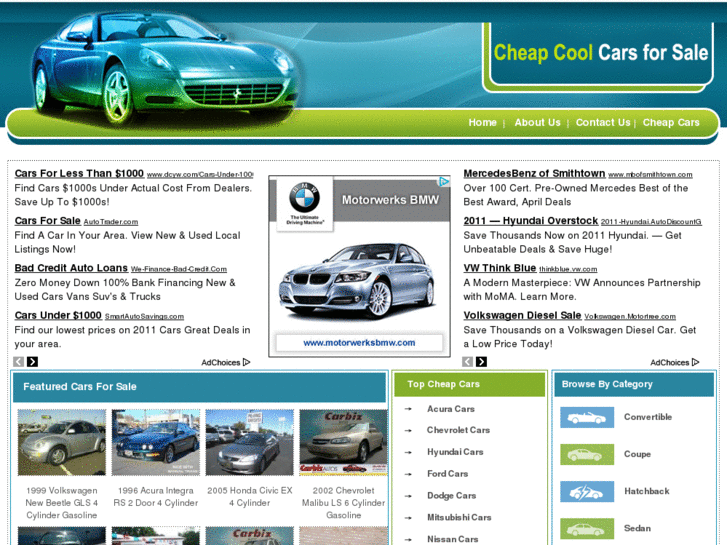
Task: Open Cheap Cars navigation item
Action: [x=671, y=122]
